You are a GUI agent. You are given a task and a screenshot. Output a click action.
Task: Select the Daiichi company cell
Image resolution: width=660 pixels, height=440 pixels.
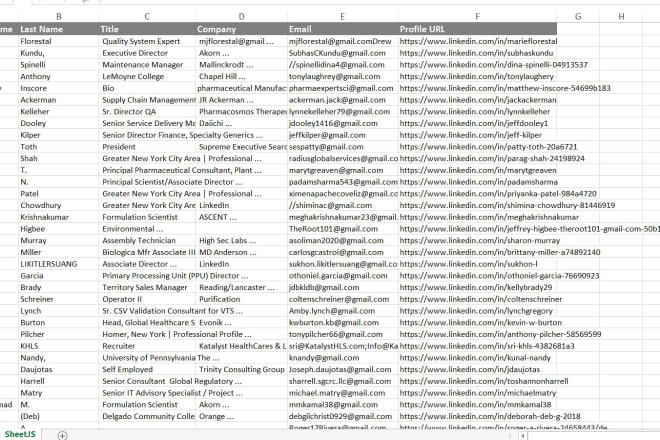tap(241, 123)
